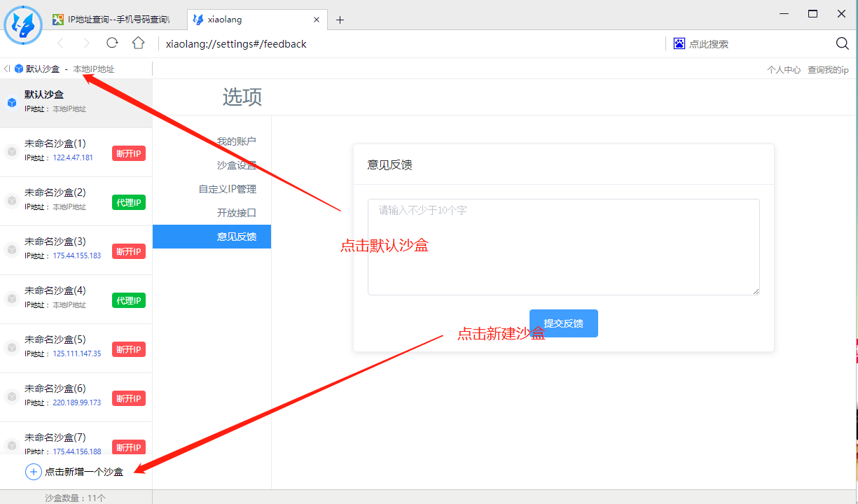Image resolution: width=858 pixels, height=504 pixels.
Task: Click the address bar URL
Action: click(236, 43)
